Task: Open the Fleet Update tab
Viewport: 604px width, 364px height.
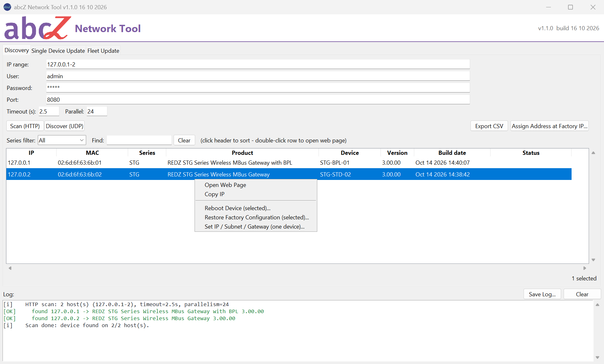Action: 103,51
